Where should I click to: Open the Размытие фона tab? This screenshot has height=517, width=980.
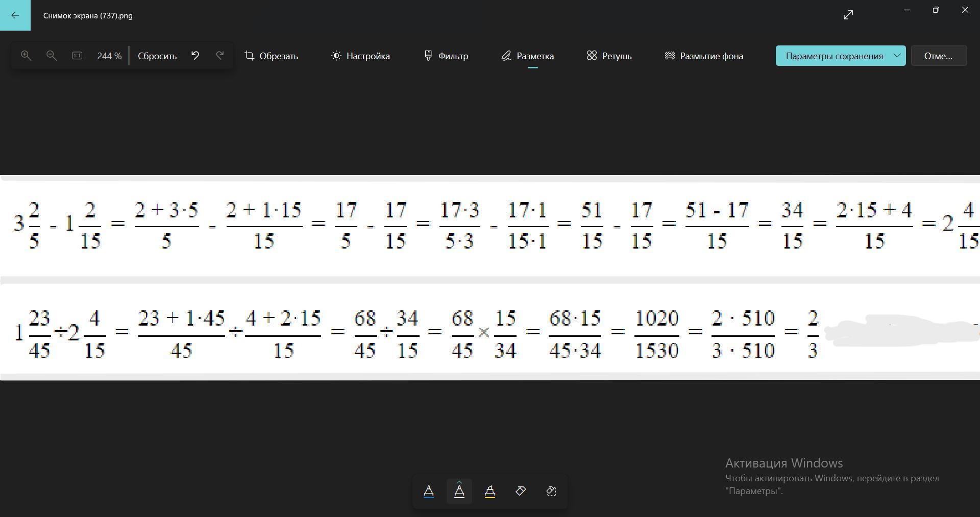point(704,56)
